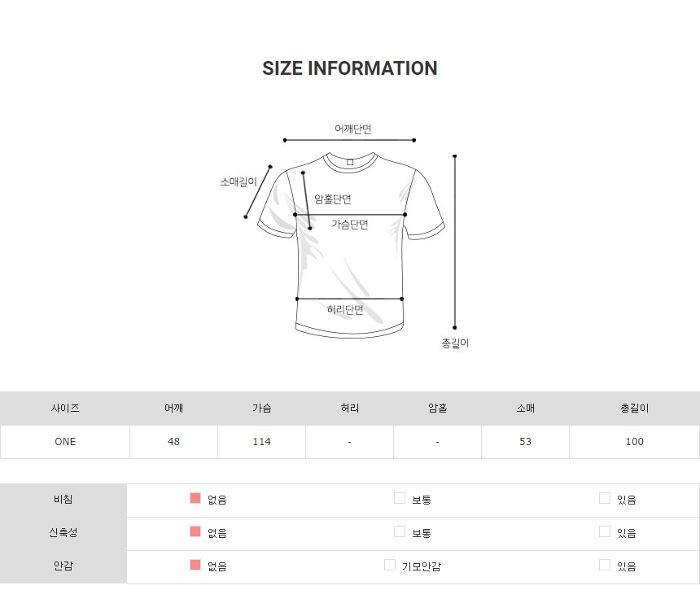The height and width of the screenshot is (590, 700).
Task: Click the SIZE INFORMATION heading
Action: click(x=350, y=68)
